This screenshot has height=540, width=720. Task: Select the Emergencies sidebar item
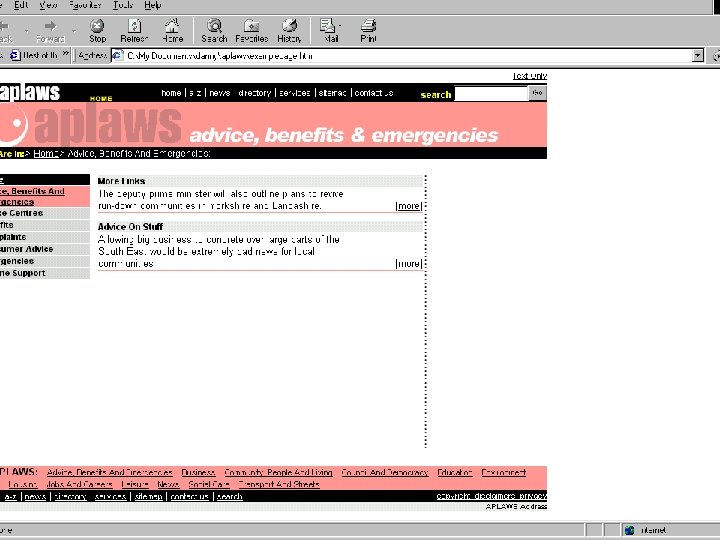coord(45,261)
